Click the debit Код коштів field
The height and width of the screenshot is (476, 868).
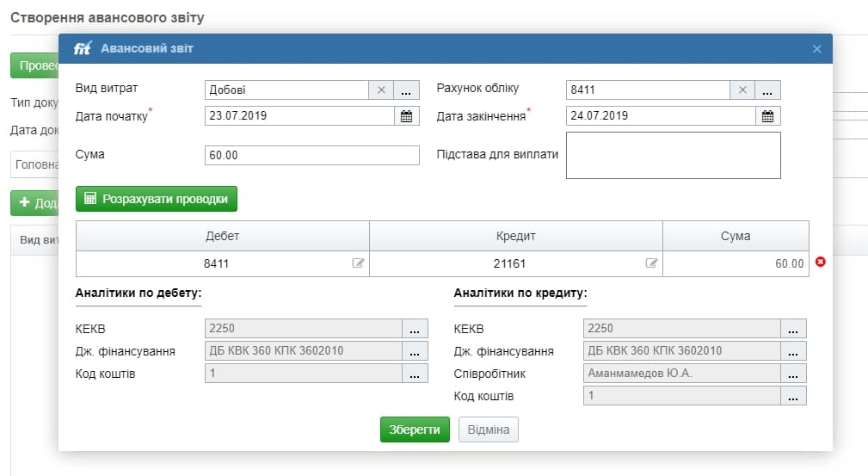304,374
